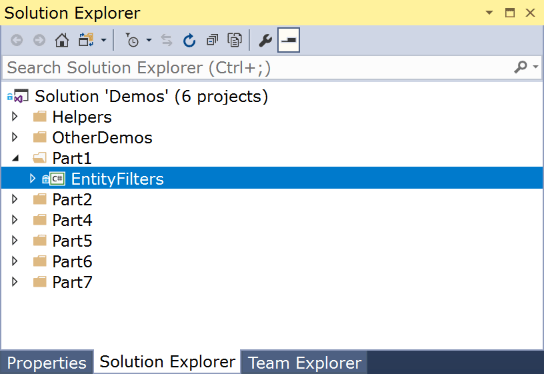
Task: Expand the EntityFilters project node
Action: pos(32,179)
